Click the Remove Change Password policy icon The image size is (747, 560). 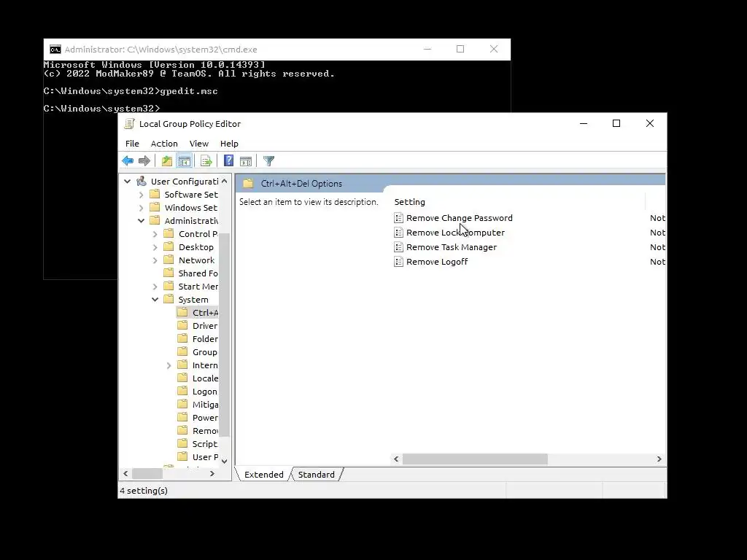(x=399, y=218)
